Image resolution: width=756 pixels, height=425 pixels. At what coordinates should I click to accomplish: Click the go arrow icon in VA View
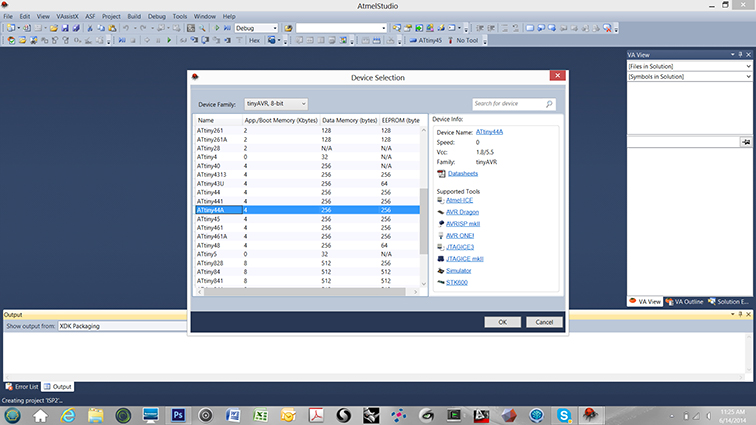(x=746, y=142)
